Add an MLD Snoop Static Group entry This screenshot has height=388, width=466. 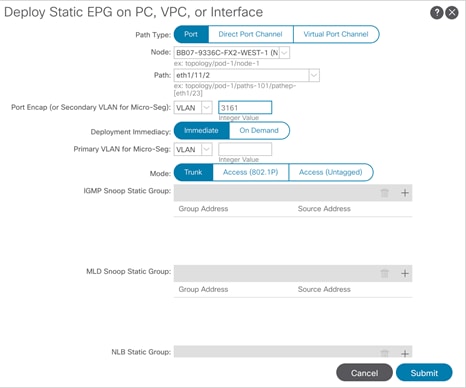[x=405, y=274]
